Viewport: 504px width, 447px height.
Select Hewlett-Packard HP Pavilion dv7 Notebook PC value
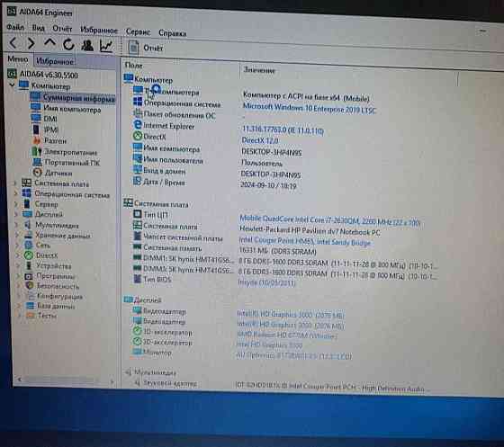tap(310, 230)
